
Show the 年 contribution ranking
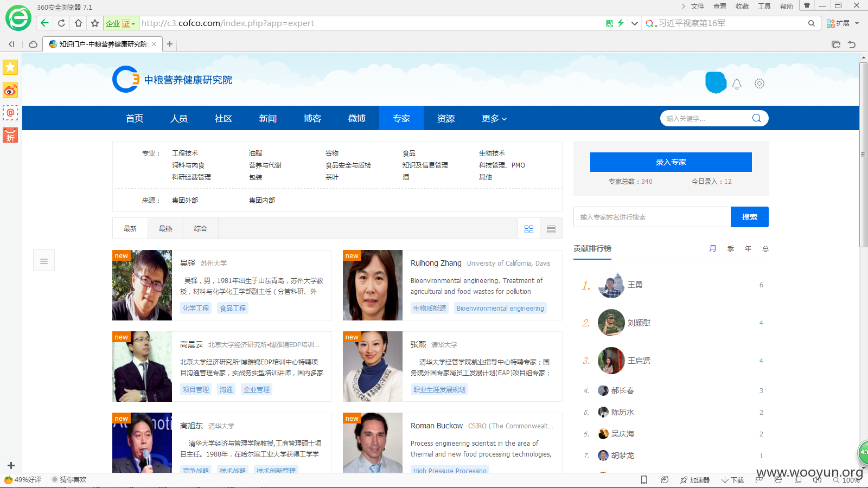748,248
